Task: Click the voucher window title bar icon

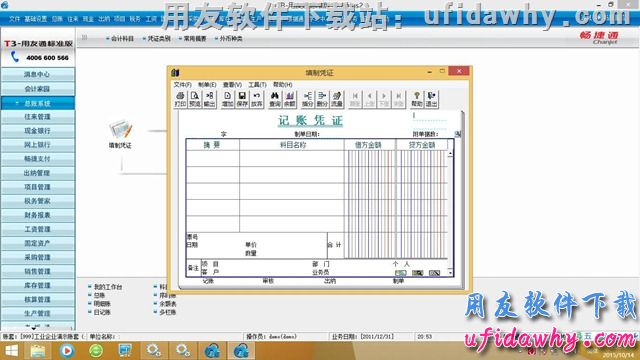Action: 176,73
